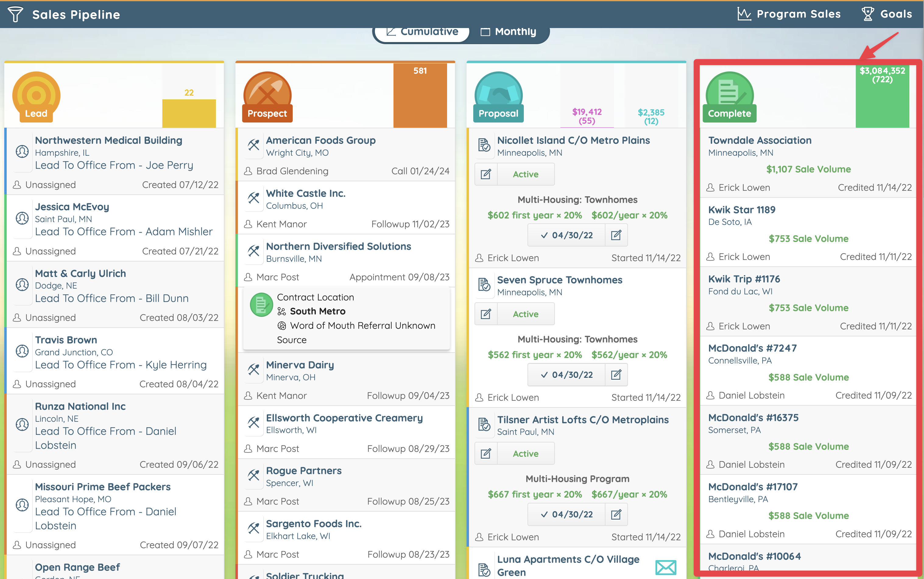The width and height of the screenshot is (924, 579).
Task: Click pickaxe icon for American Foods Group
Action: tap(253, 146)
